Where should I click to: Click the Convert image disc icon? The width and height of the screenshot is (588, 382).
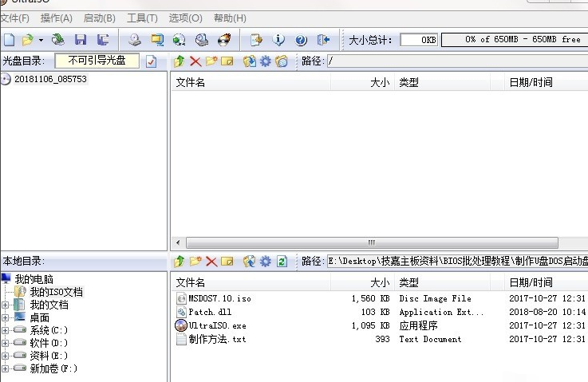pos(180,40)
